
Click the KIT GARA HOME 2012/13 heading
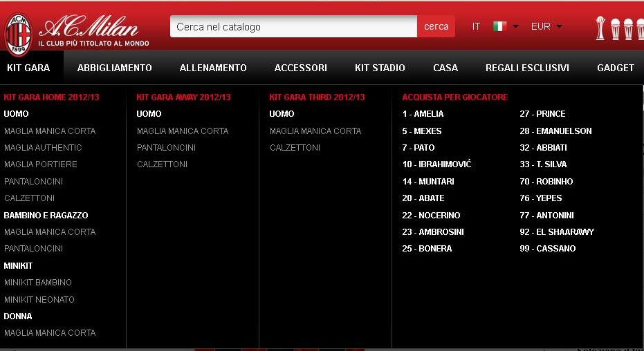point(52,97)
